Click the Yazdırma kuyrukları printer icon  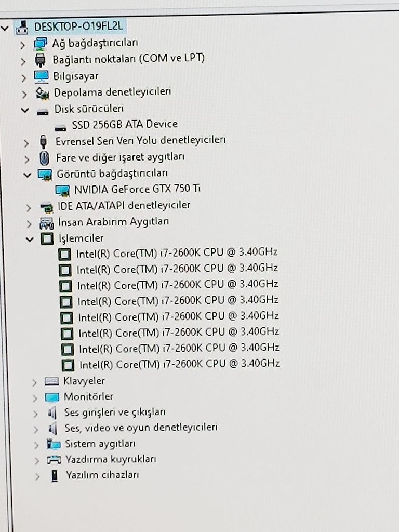tap(54, 460)
